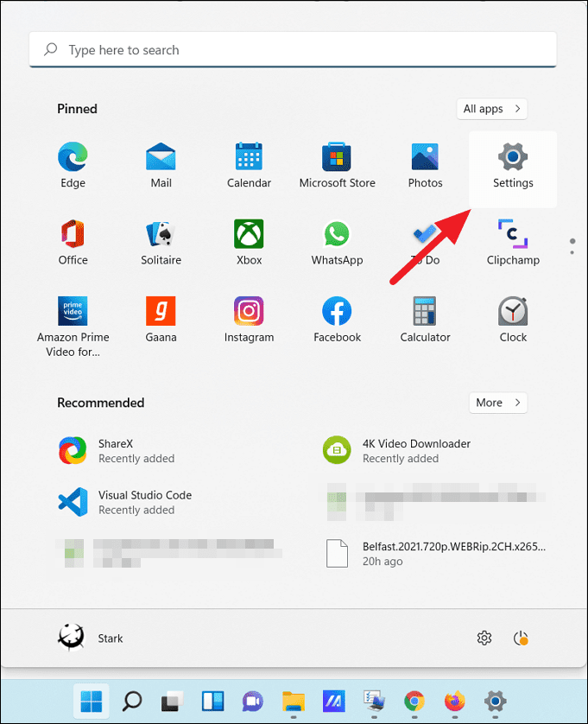Open the Instagram app
Screen dimensions: 588x724
[x=249, y=320]
